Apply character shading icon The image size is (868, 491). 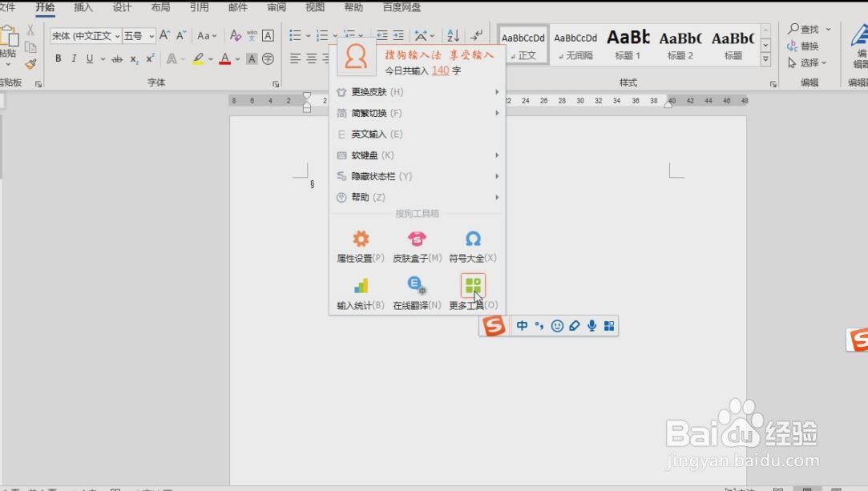pyautogui.click(x=252, y=58)
